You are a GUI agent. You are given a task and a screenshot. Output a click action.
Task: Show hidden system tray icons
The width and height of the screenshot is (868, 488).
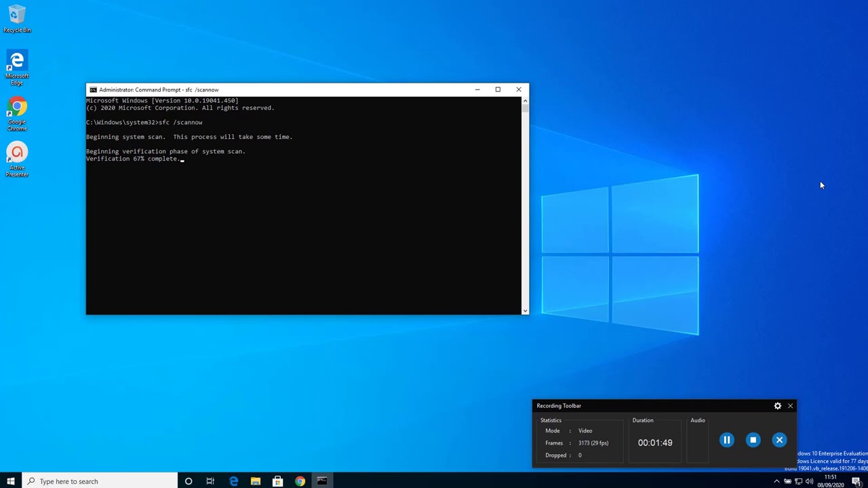coord(776,481)
